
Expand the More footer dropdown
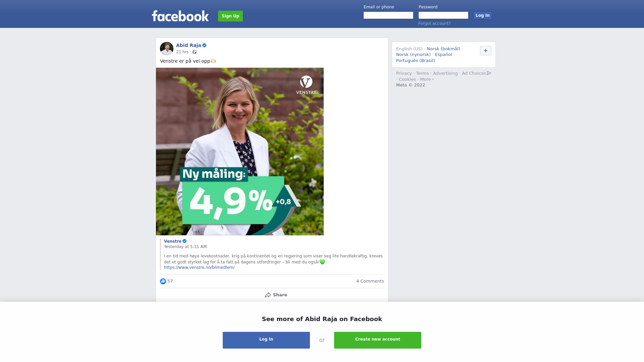[x=427, y=79]
